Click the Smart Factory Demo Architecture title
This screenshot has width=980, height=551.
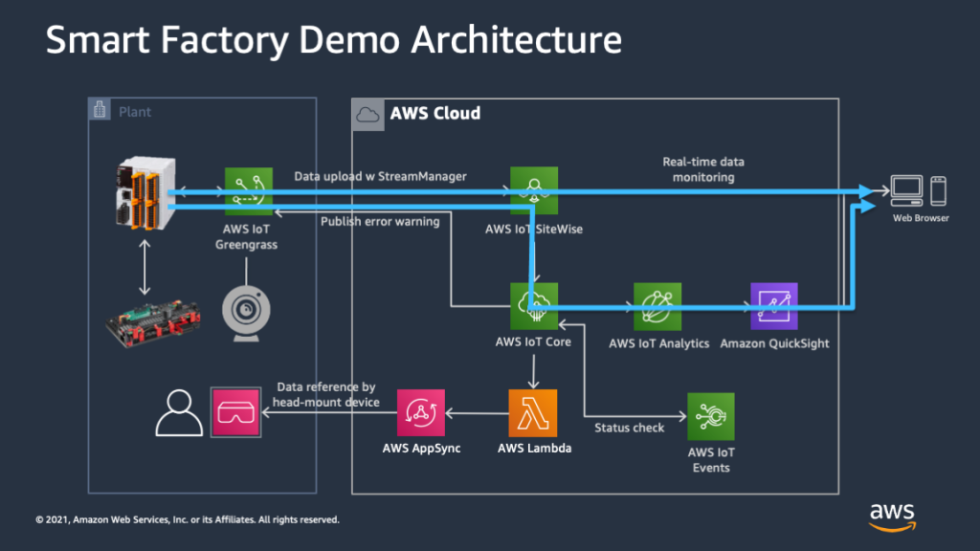334,39
